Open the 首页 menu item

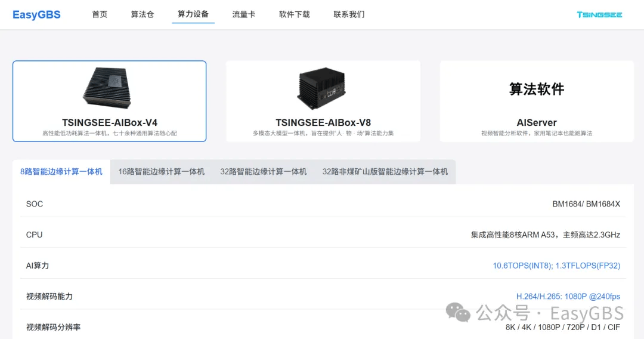coord(100,14)
